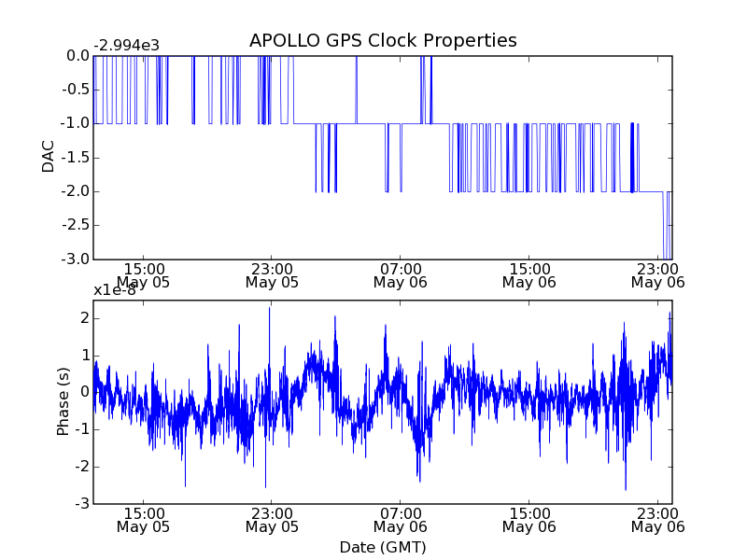Image resolution: width=747 pixels, height=560 pixels.
Task: Click "23:00 May 06" tick under Phase plot
Action: point(658,521)
